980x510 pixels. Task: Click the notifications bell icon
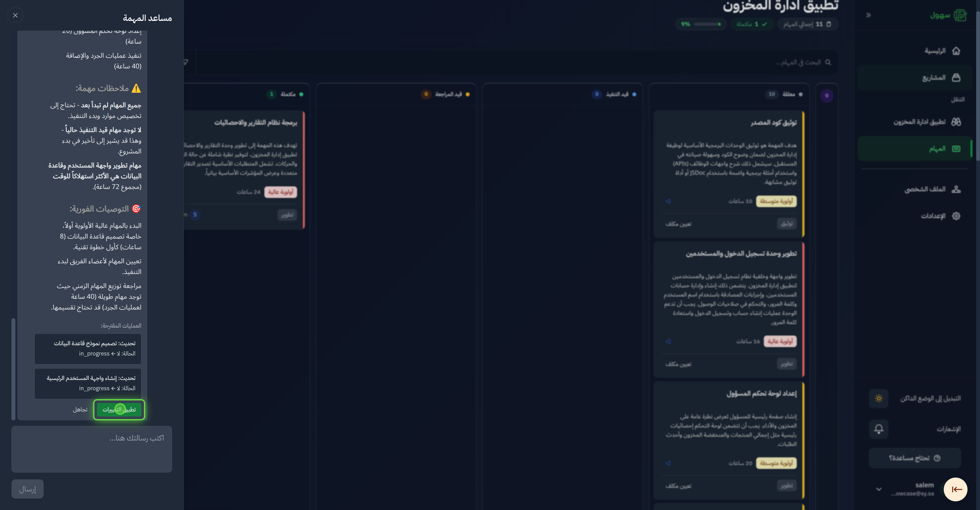pos(879,429)
